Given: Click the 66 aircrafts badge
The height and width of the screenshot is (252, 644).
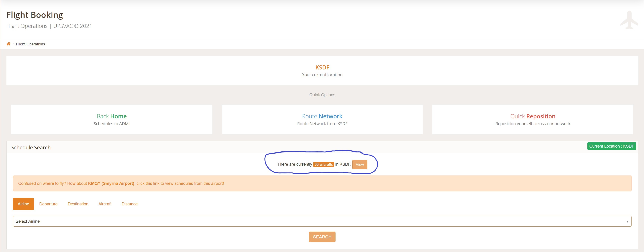Looking at the screenshot, I should [323, 164].
